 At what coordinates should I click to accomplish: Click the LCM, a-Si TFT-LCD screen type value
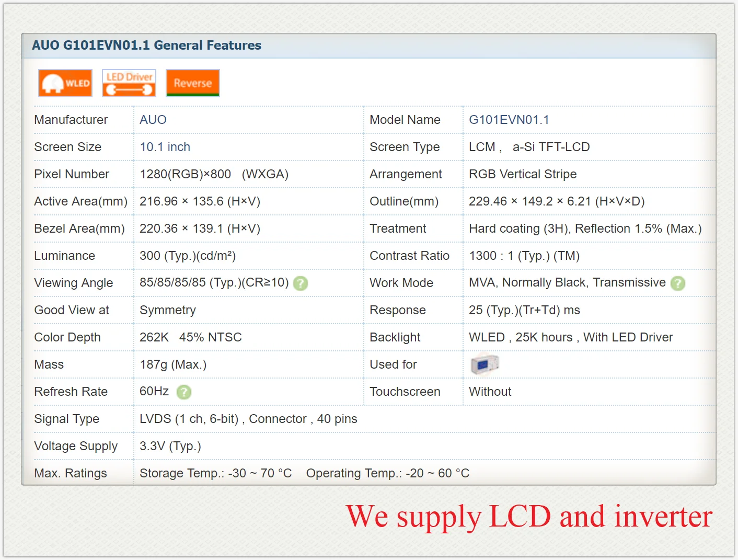coord(529,147)
